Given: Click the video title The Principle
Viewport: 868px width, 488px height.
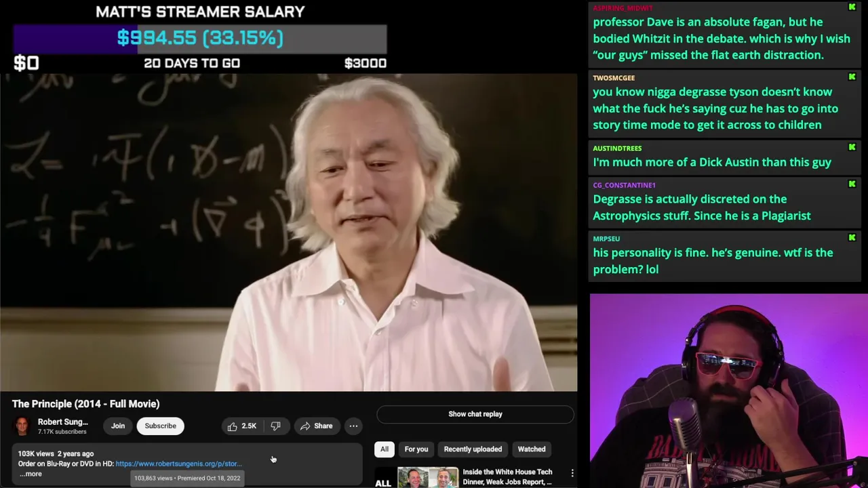Looking at the screenshot, I should [x=85, y=404].
